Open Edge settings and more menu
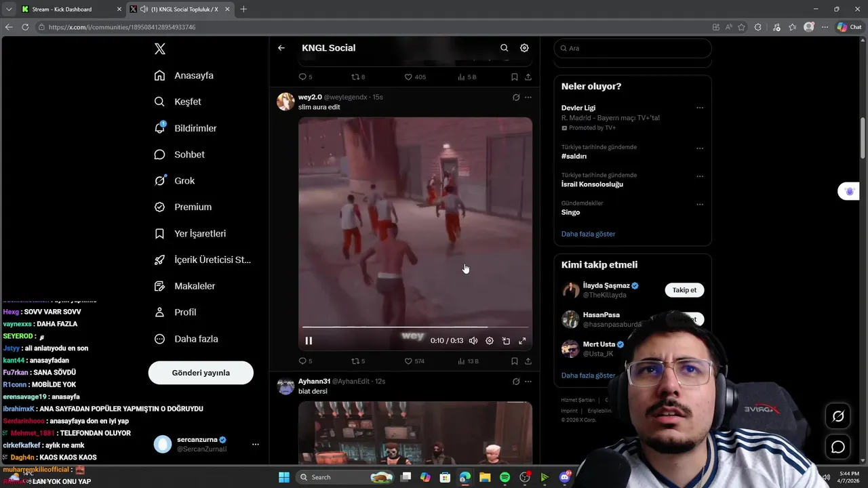This screenshot has width=868, height=488. 825,27
